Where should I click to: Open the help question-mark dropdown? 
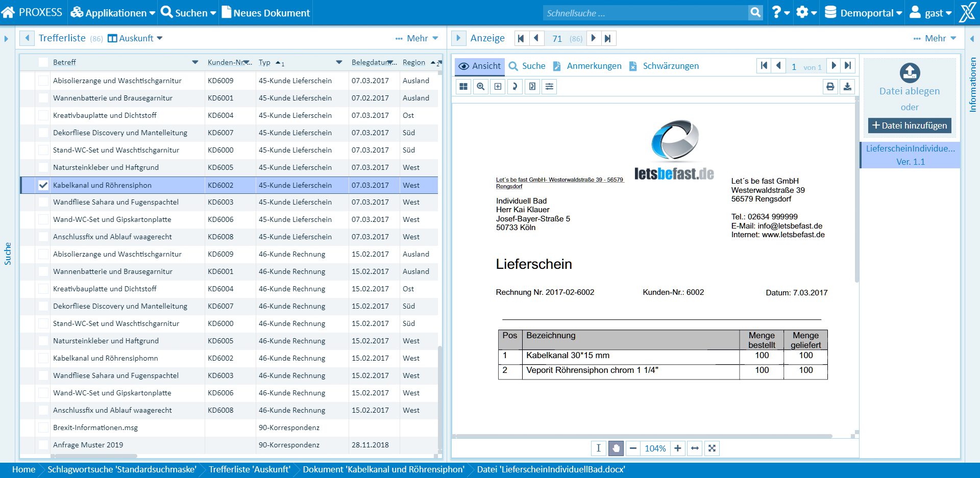(780, 13)
